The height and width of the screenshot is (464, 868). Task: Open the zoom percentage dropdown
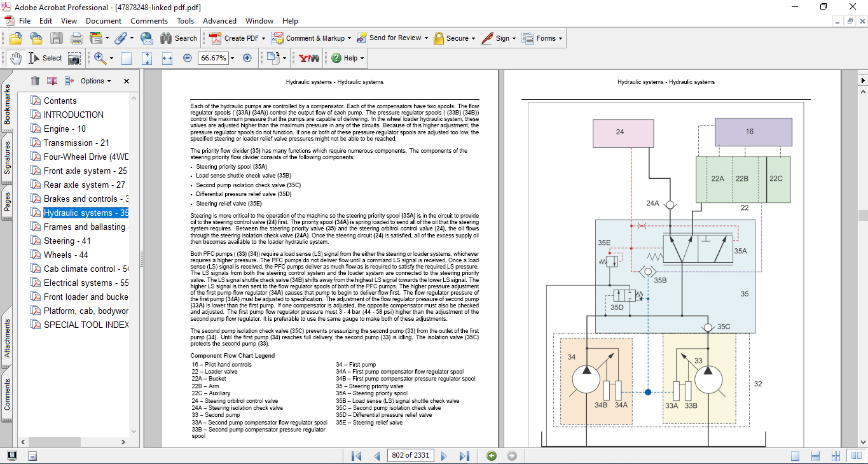232,58
